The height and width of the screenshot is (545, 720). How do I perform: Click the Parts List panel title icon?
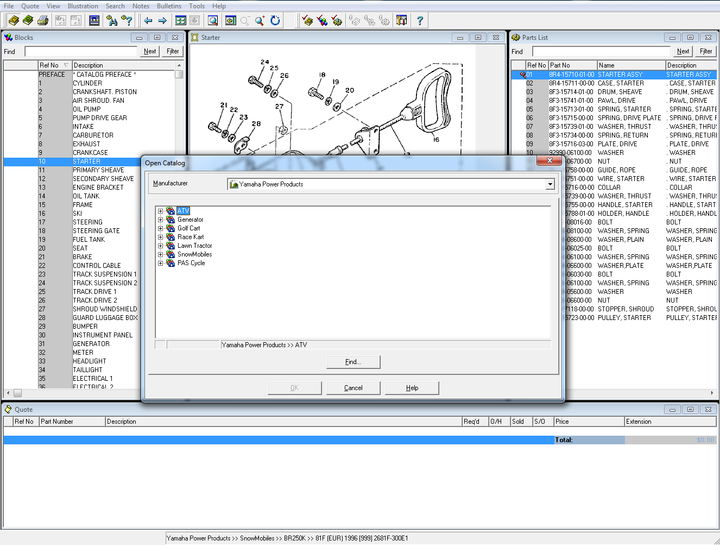pyautogui.click(x=516, y=38)
